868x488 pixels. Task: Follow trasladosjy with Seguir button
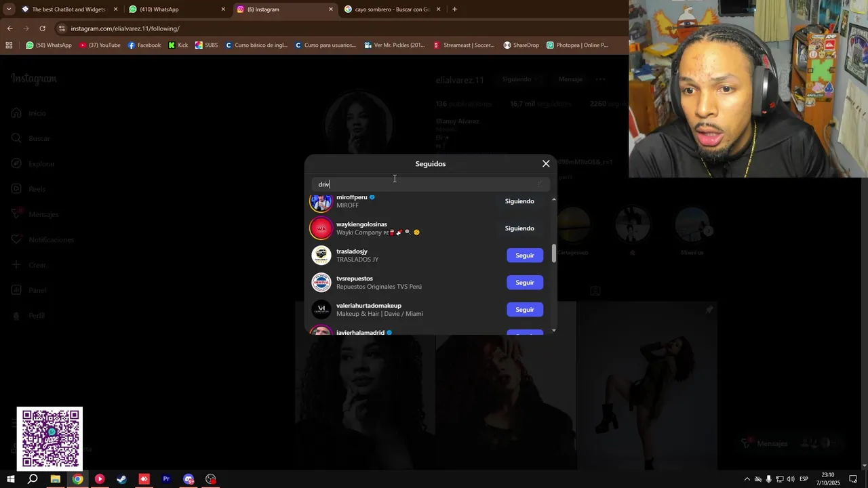tap(525, 256)
